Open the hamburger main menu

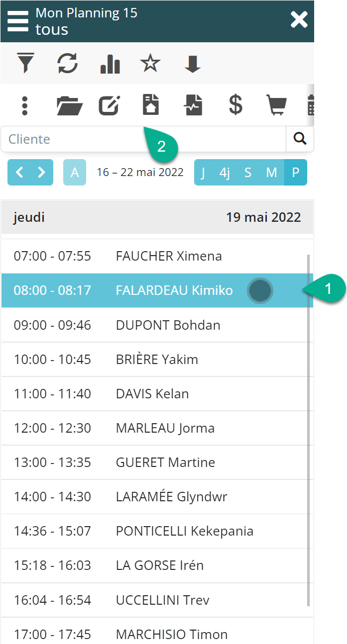(x=18, y=20)
